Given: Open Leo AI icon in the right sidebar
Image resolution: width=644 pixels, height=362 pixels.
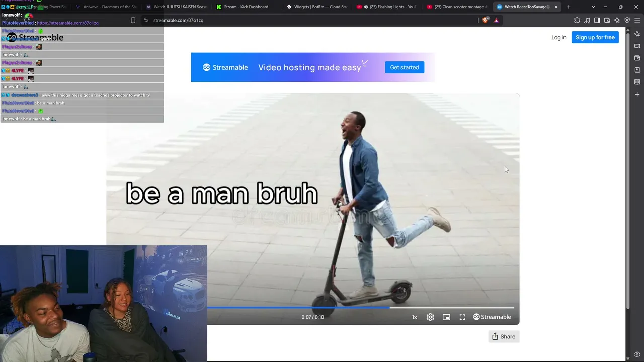Looking at the screenshot, I should click(637, 34).
